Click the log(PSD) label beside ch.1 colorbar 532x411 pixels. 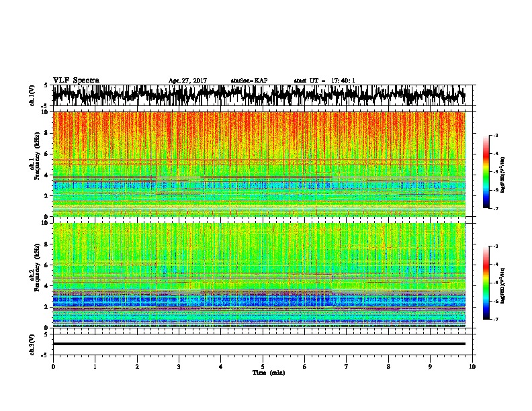[502, 175]
